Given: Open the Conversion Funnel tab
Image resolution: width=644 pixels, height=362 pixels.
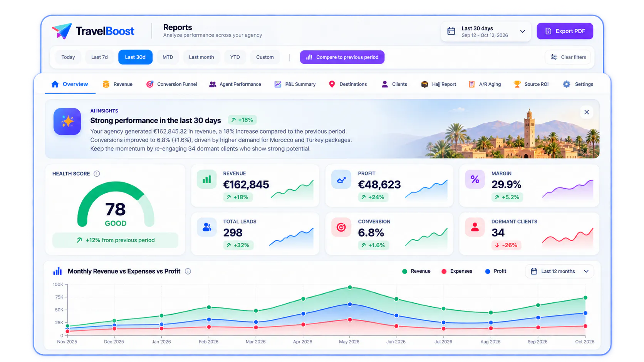Looking at the screenshot, I should tap(171, 84).
